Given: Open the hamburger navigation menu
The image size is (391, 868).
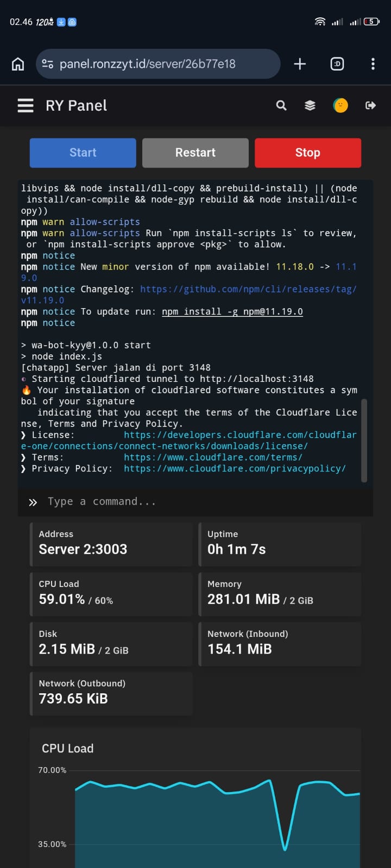Looking at the screenshot, I should pyautogui.click(x=26, y=105).
